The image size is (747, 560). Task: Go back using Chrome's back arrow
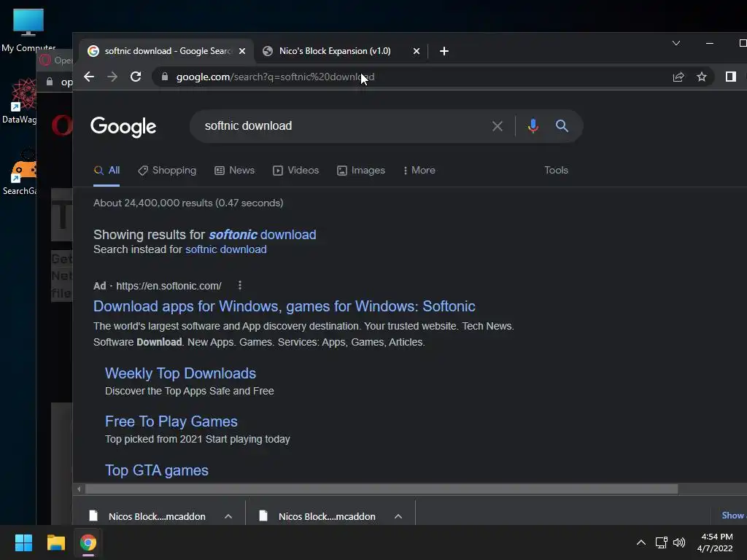(x=89, y=77)
